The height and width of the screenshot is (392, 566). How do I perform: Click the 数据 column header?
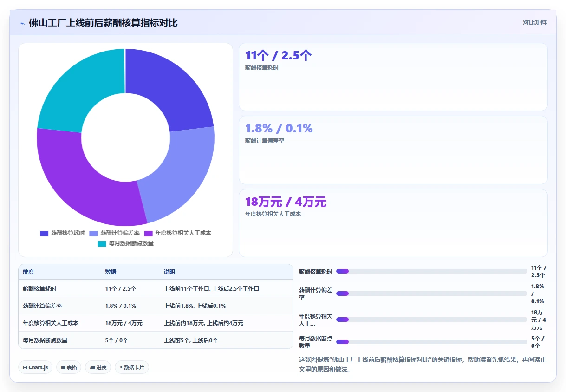coord(111,272)
